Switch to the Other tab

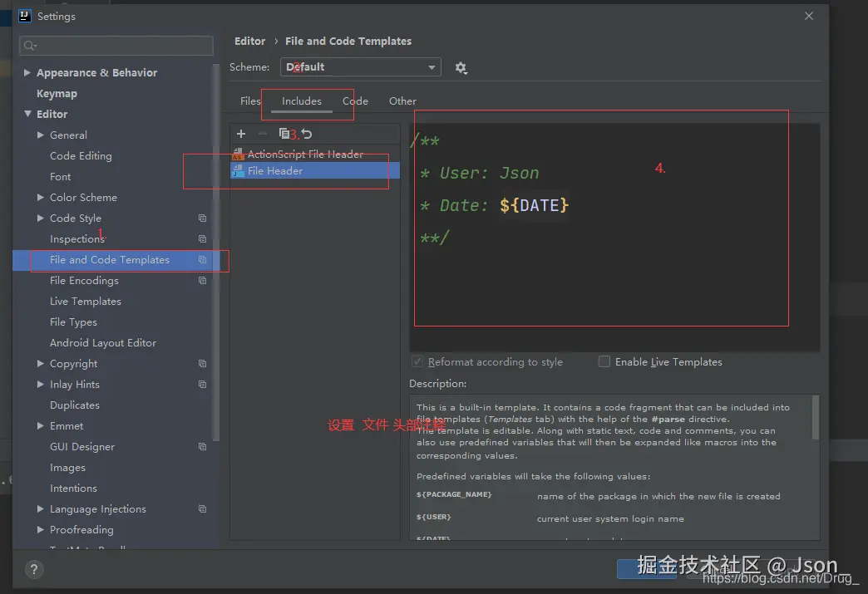click(402, 101)
